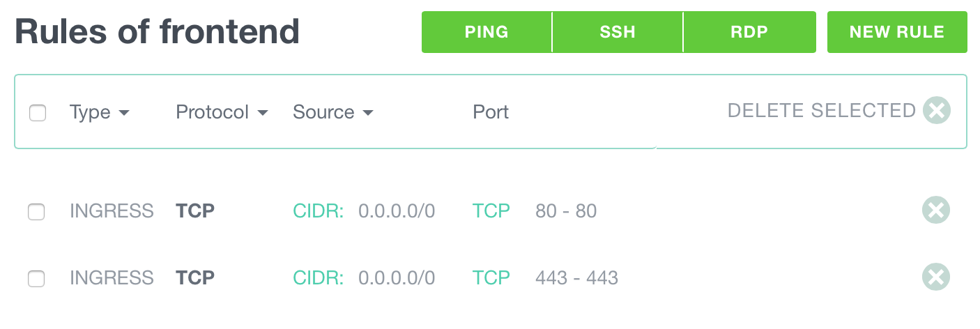Image resolution: width=980 pixels, height=329 pixels.
Task: Remove the port 80 rule via X icon
Action: pos(936,210)
